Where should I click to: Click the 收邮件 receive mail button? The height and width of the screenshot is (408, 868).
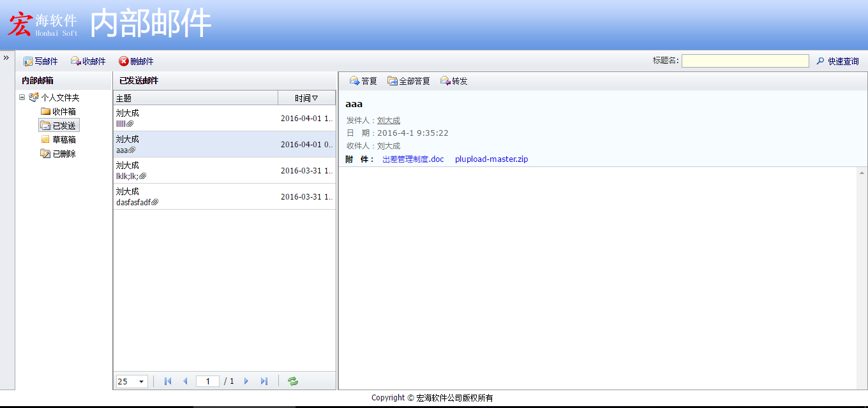pos(88,61)
